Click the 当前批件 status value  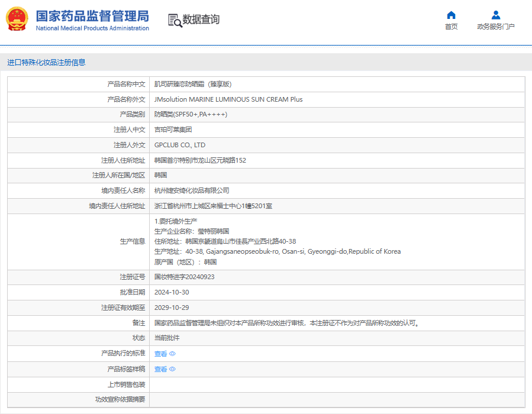click(167, 338)
